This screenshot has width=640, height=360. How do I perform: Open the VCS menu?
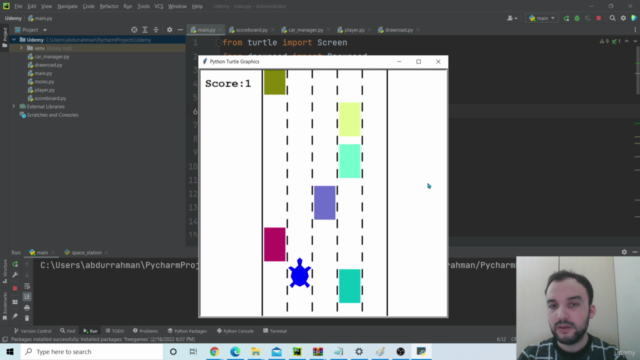pyautogui.click(x=159, y=6)
